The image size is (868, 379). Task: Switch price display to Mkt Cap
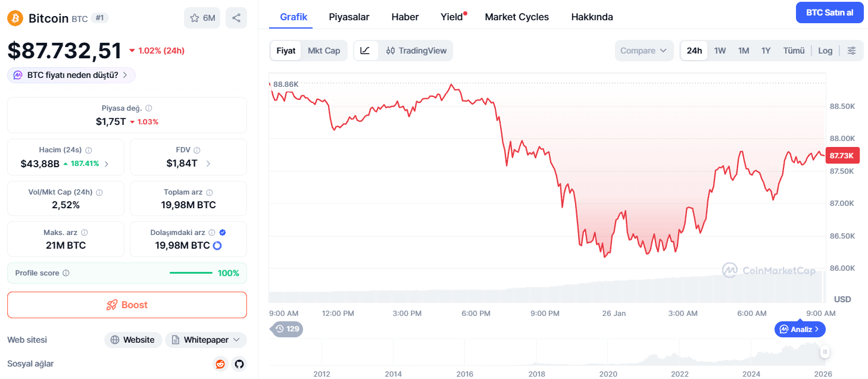(324, 51)
